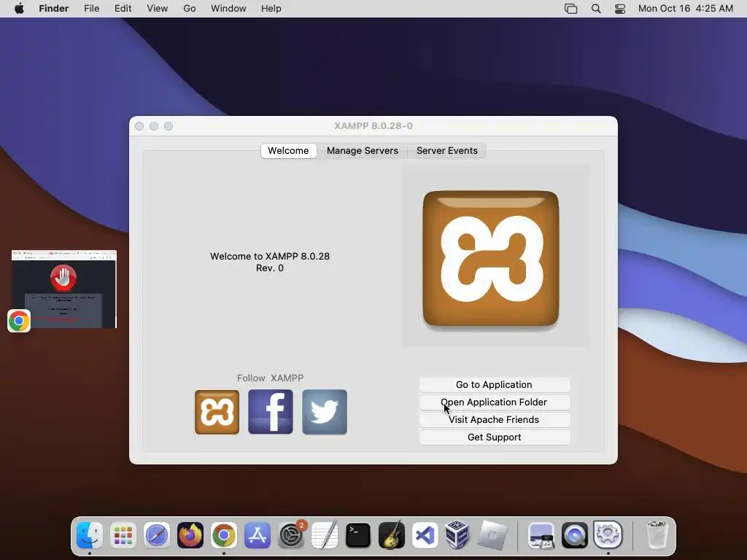Click Open Application Folder button
This screenshot has width=747, height=560.
click(495, 402)
